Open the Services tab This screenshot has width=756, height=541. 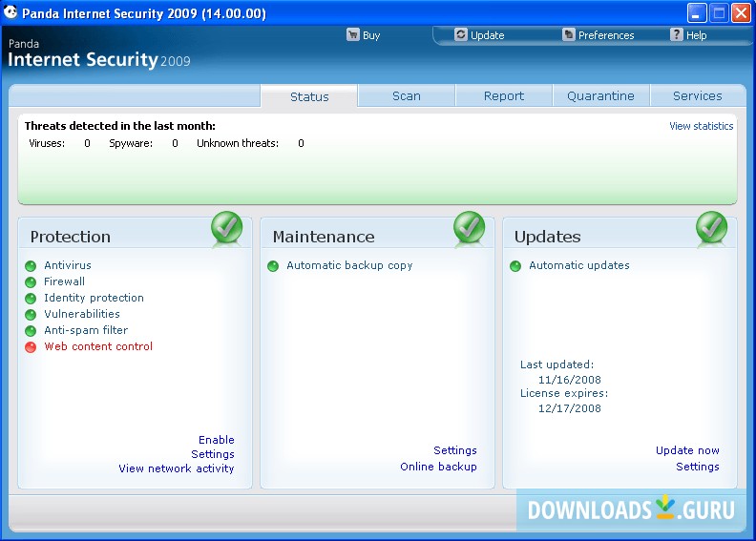point(698,95)
